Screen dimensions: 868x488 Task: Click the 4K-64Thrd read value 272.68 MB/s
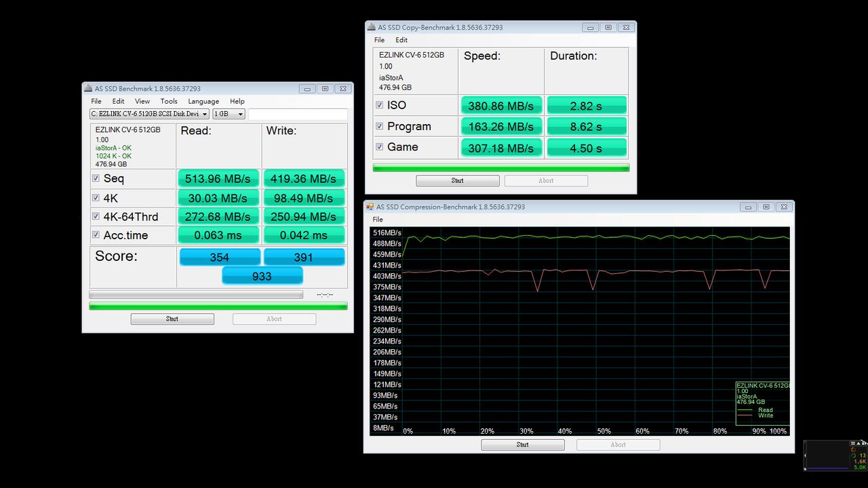(218, 216)
